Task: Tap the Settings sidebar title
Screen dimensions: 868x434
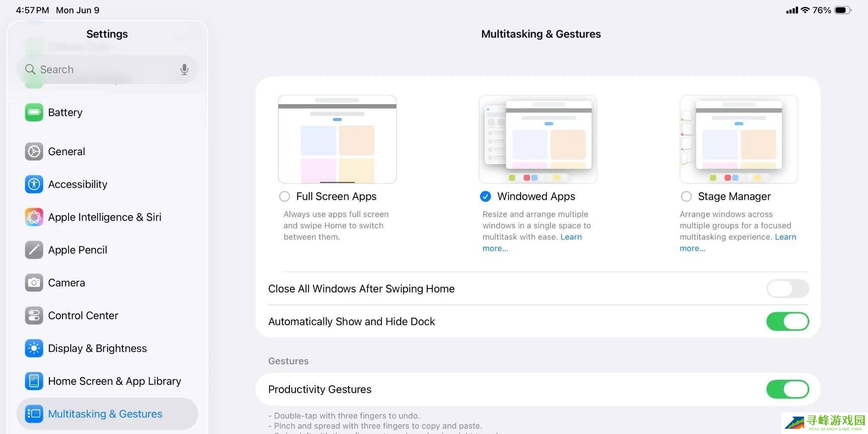Action: (x=107, y=34)
